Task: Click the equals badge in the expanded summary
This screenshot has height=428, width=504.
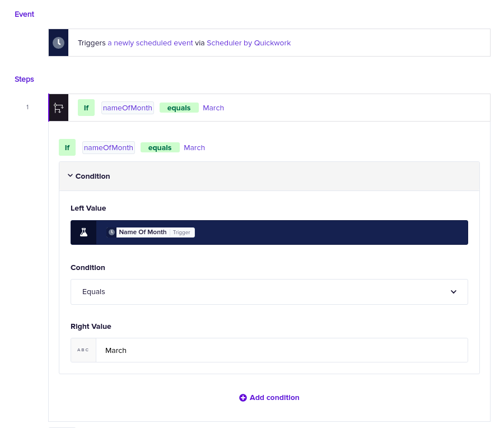Action: click(160, 147)
